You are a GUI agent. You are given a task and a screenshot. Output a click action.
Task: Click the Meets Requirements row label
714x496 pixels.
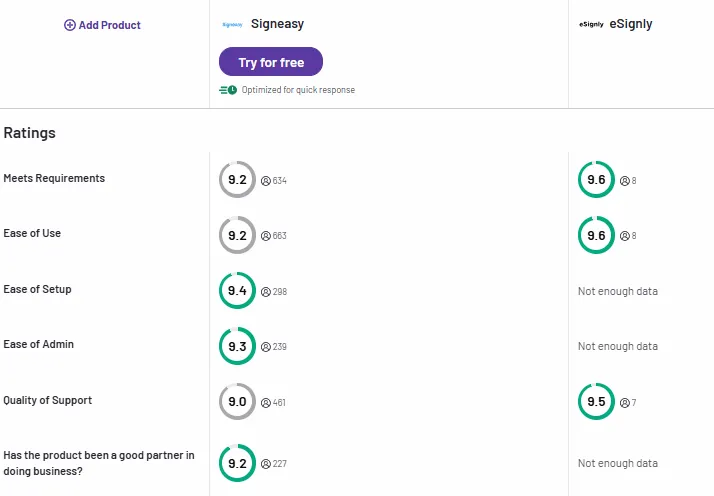[54, 178]
